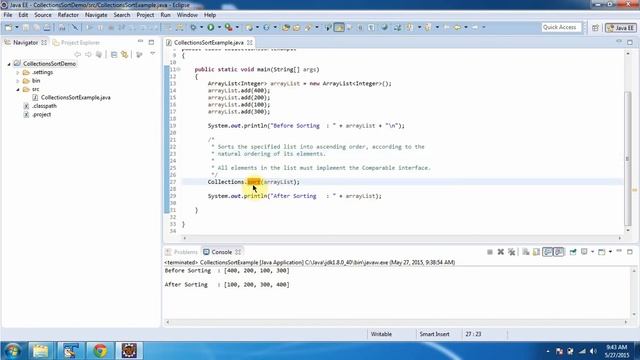The height and width of the screenshot is (360, 640).
Task: Open the Navigate menu
Action: tap(96, 15)
